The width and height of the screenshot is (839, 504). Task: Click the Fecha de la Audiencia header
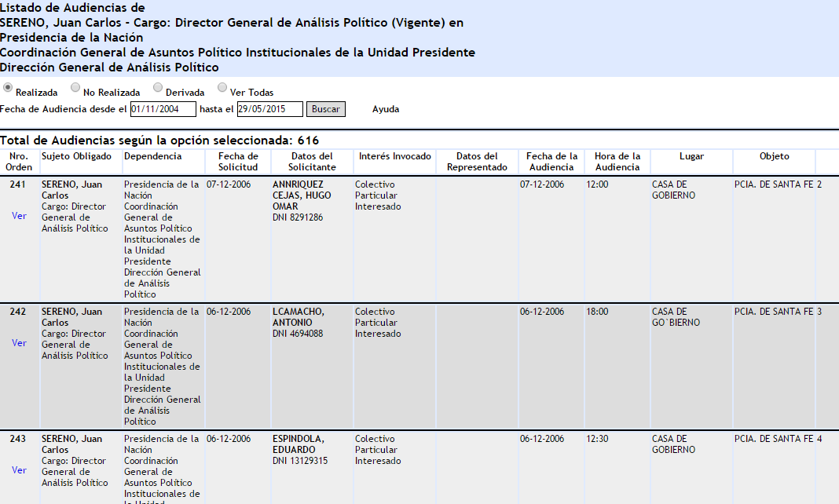pos(551,162)
